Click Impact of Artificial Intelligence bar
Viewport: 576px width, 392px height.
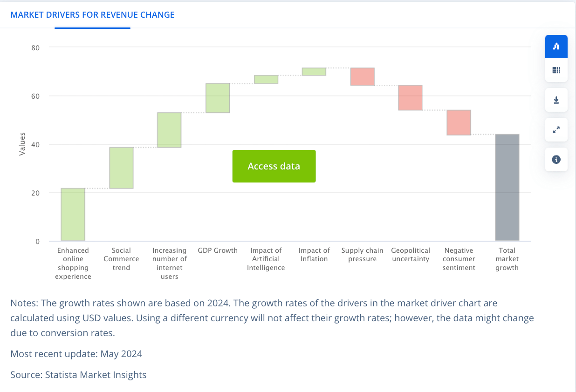pyautogui.click(x=266, y=80)
